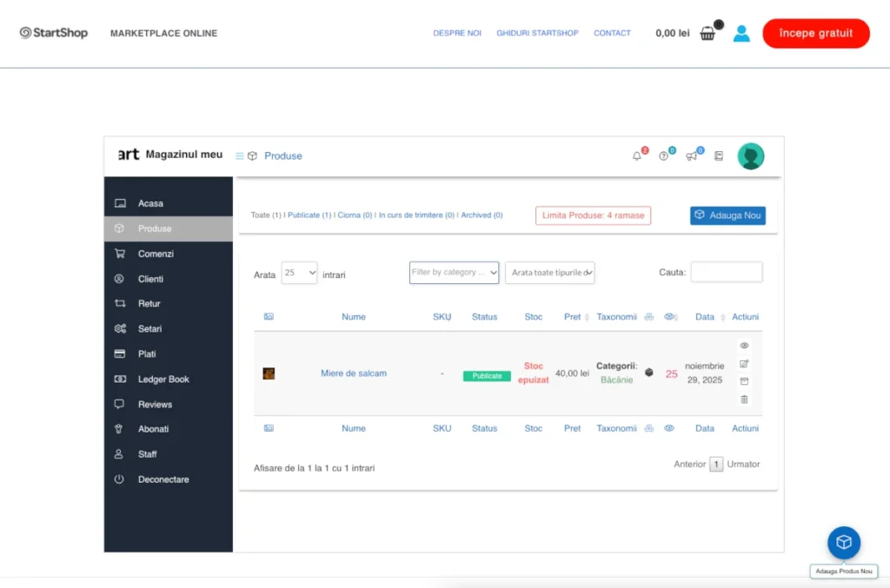The image size is (890, 588).
Task: Click the Adauga Nou button
Action: [x=727, y=215]
